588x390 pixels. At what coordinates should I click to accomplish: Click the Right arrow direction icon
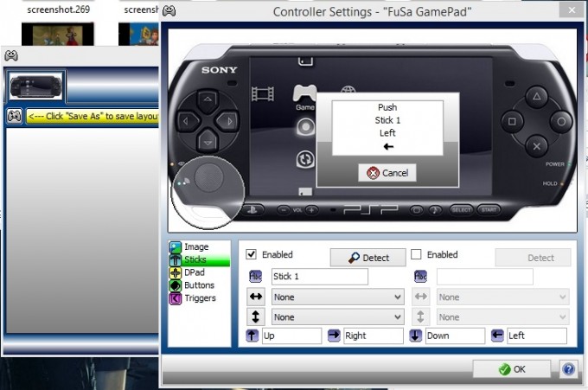334,336
